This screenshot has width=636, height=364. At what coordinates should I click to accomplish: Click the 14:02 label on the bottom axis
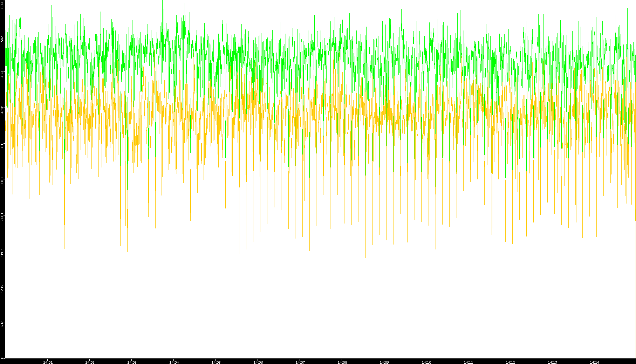coord(90,362)
